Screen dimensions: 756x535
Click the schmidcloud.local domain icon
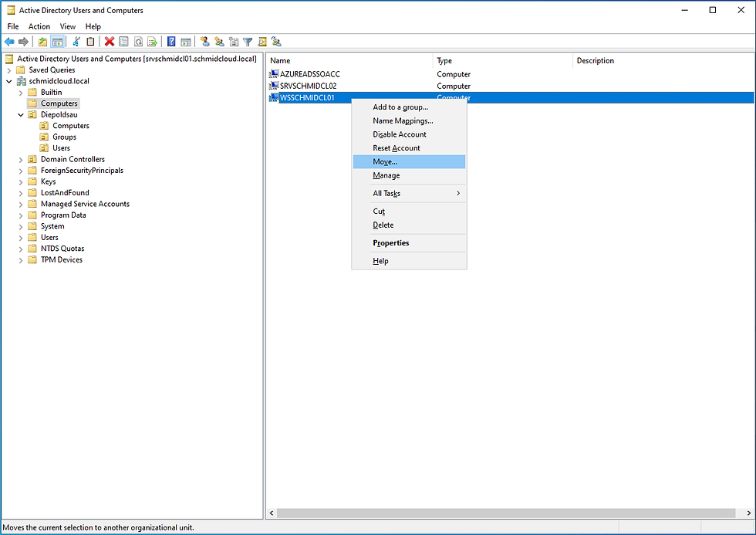[x=22, y=81]
